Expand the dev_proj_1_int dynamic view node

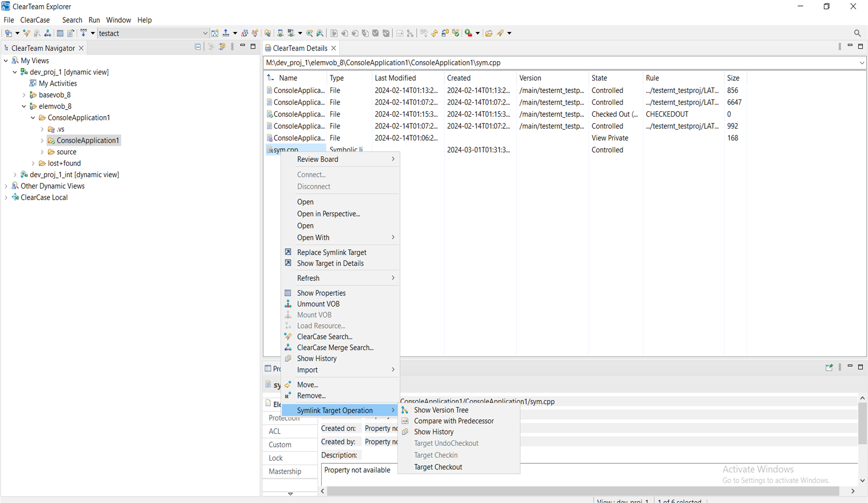[15, 175]
